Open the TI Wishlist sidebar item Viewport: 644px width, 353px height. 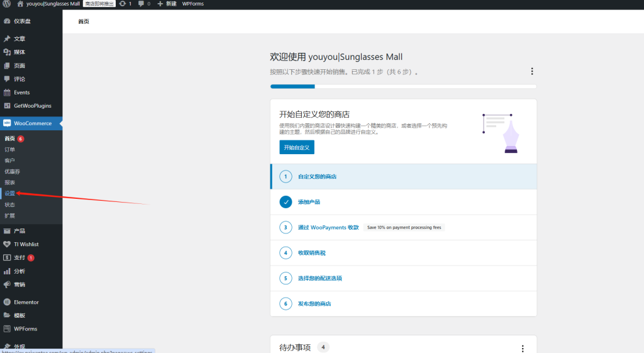26,244
